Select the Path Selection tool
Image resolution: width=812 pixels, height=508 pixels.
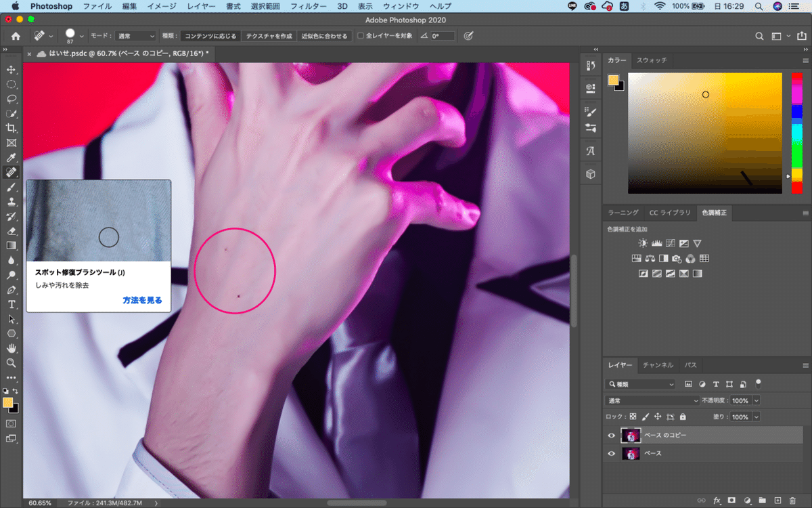11,319
